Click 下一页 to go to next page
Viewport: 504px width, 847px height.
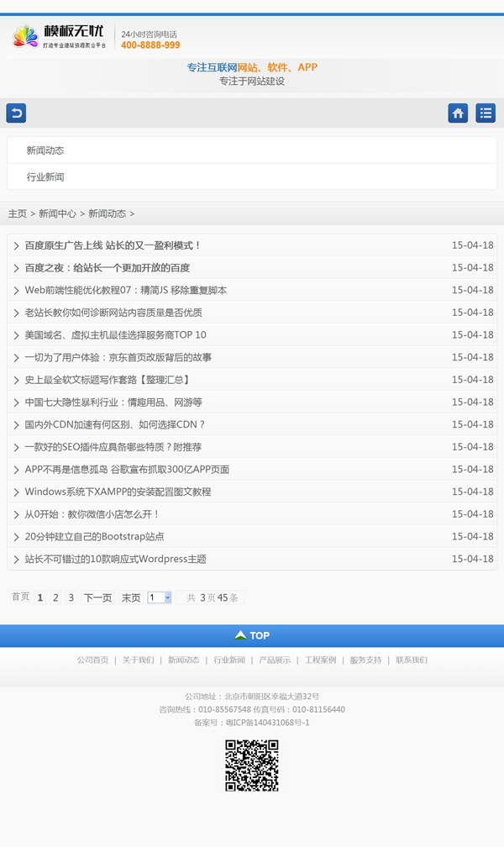[x=97, y=597]
